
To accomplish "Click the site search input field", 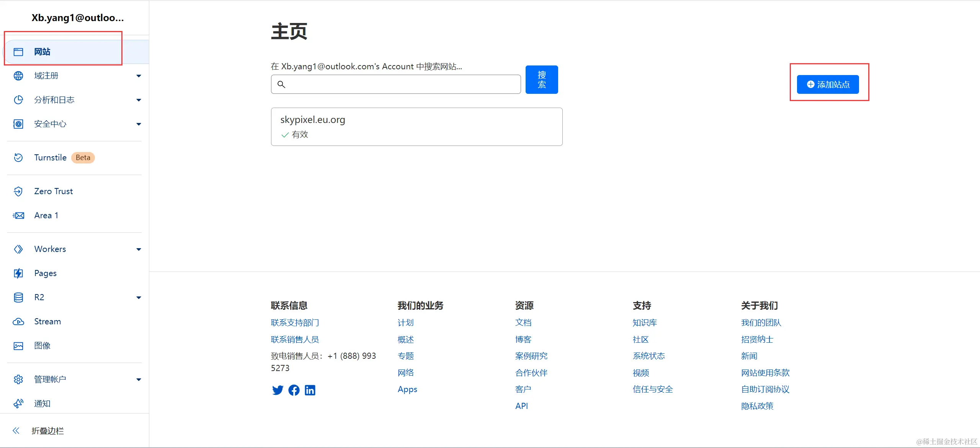I will (395, 84).
